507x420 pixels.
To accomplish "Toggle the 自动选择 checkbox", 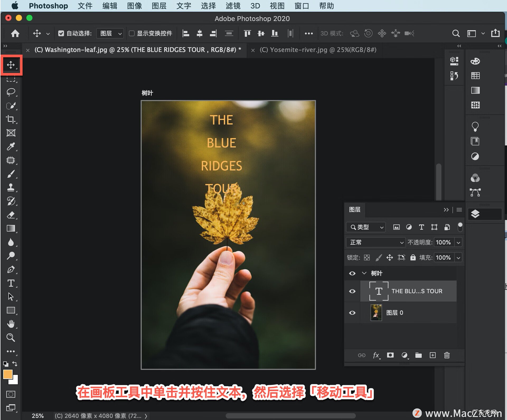I will point(61,33).
